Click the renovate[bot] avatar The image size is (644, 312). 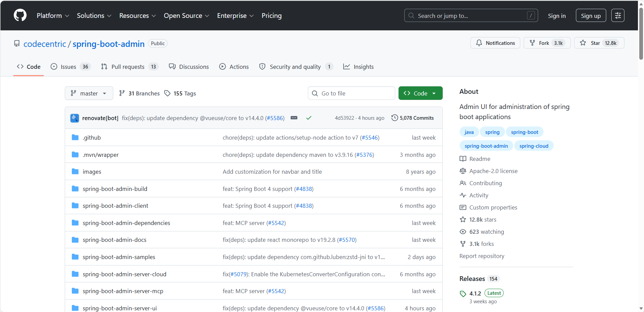(75, 118)
